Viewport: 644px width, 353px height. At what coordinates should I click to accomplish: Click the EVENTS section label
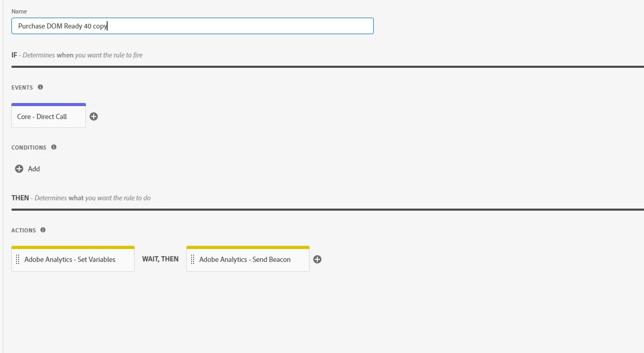[22, 87]
